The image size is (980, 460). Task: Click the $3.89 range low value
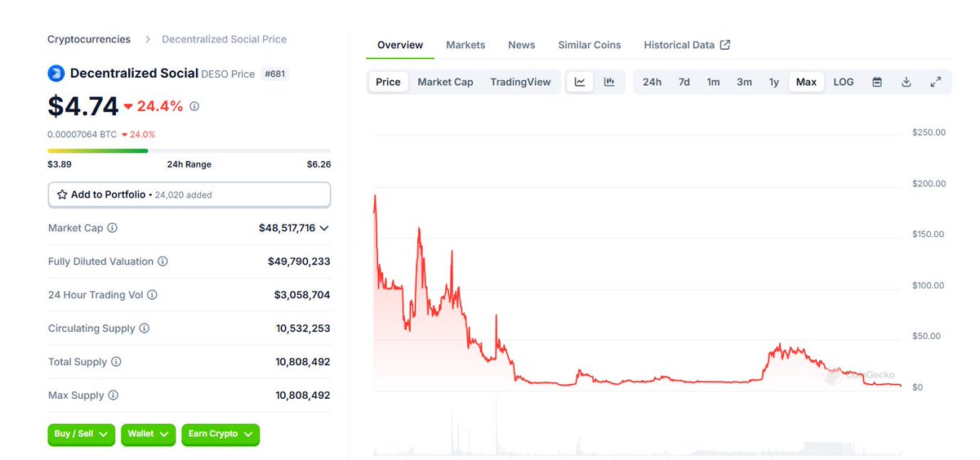point(60,164)
